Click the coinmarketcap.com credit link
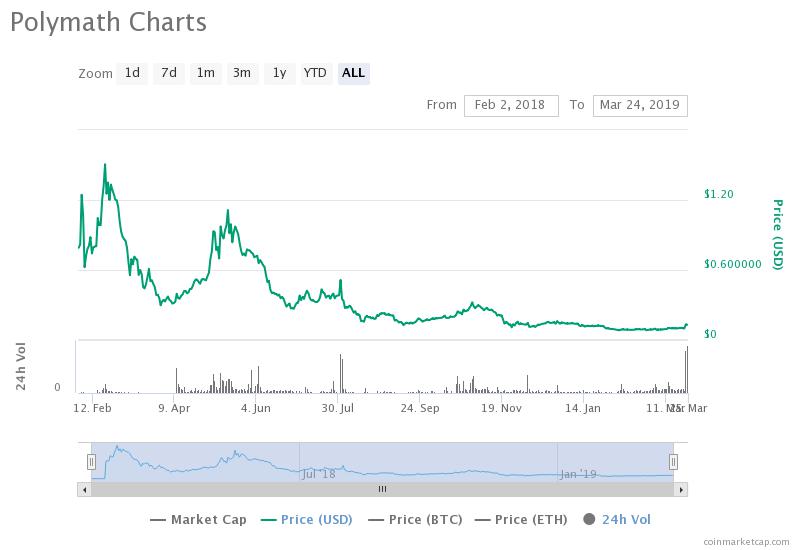This screenshot has height=550, width=800. pos(743,542)
